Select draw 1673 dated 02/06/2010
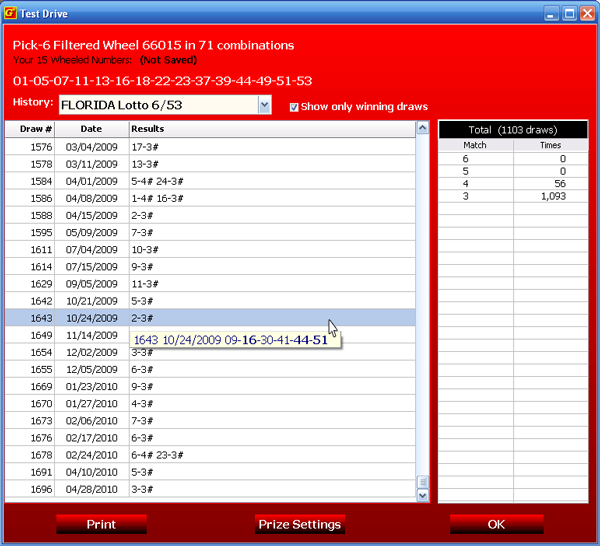The width and height of the screenshot is (600, 546). click(210, 421)
